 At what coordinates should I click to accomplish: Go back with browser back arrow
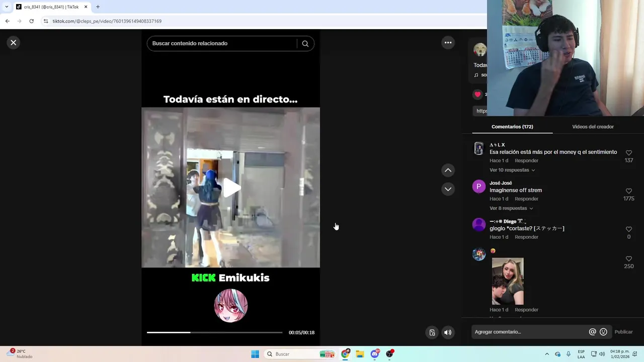pos(7,21)
